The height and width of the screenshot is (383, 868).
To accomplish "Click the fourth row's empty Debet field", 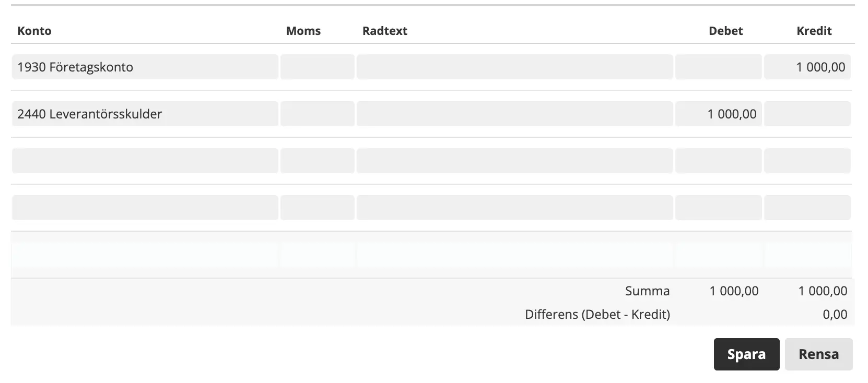I will click(x=718, y=208).
